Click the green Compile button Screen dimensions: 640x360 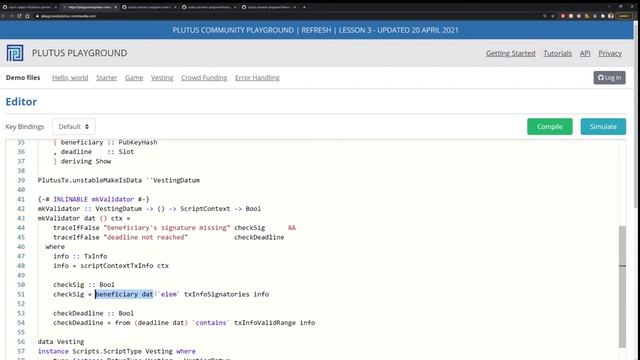point(549,127)
